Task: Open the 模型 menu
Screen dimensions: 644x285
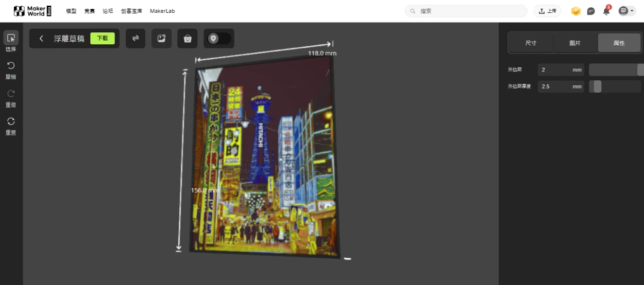Action: tap(71, 11)
